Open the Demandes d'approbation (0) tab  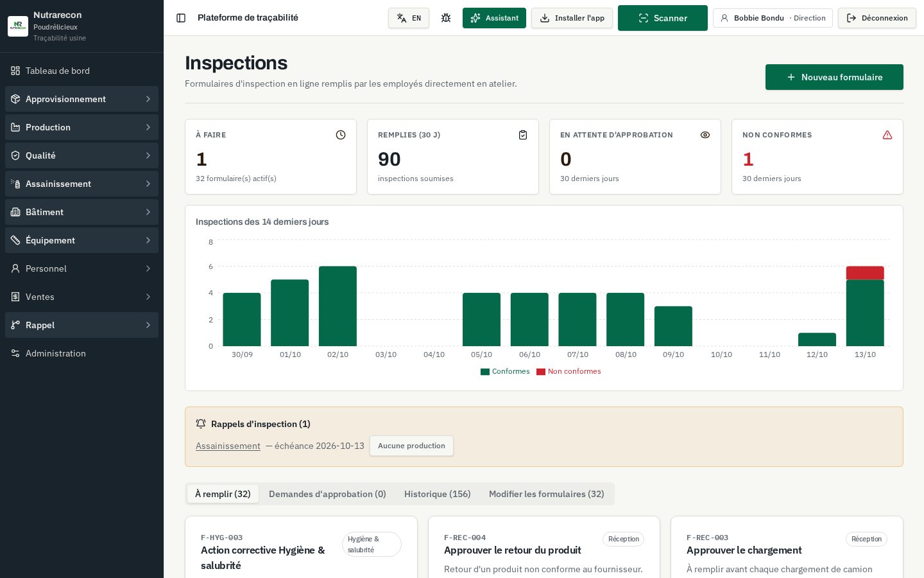click(327, 494)
